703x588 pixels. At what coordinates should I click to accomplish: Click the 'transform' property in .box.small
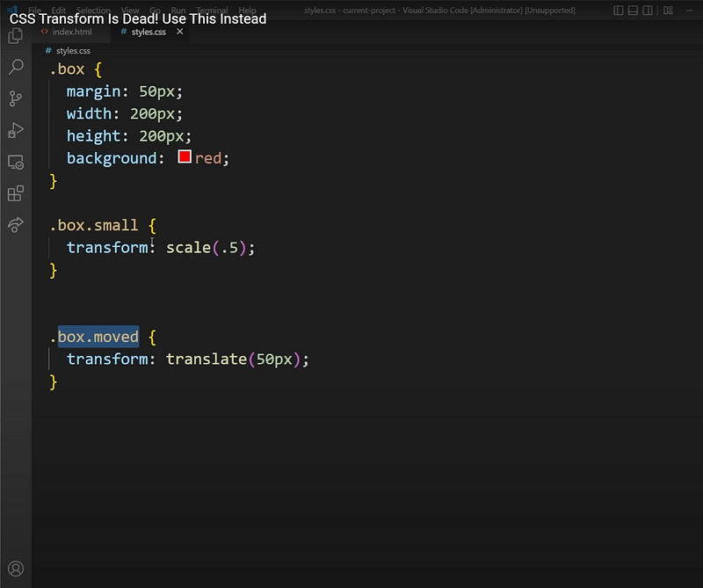107,248
